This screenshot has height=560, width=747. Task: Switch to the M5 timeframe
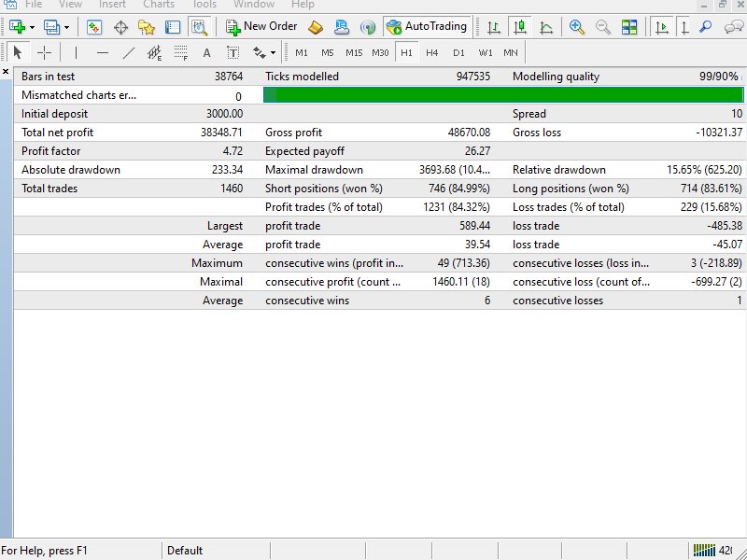[x=328, y=53]
